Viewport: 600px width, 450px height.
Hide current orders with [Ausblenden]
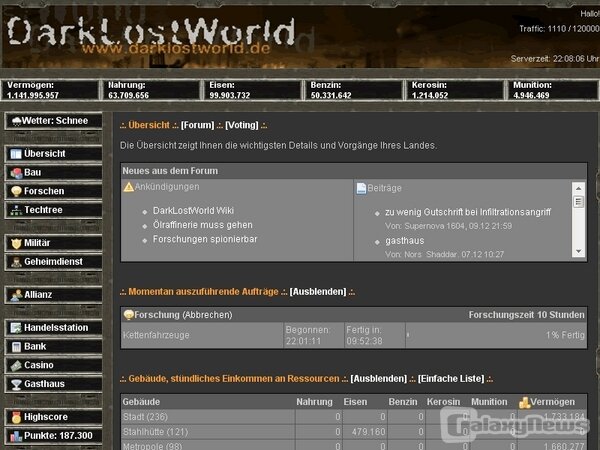pyautogui.click(x=318, y=292)
